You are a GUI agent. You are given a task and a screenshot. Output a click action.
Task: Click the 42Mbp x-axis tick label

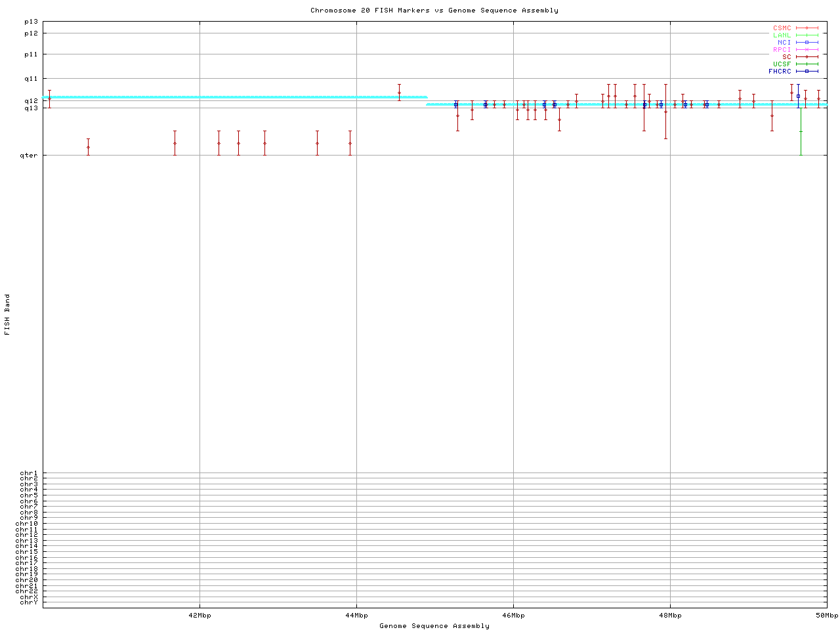click(x=199, y=616)
